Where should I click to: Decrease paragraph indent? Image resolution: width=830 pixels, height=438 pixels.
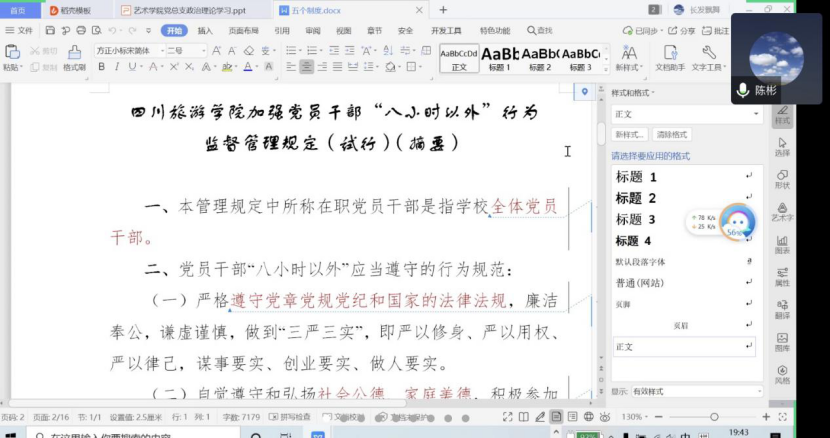pos(334,51)
